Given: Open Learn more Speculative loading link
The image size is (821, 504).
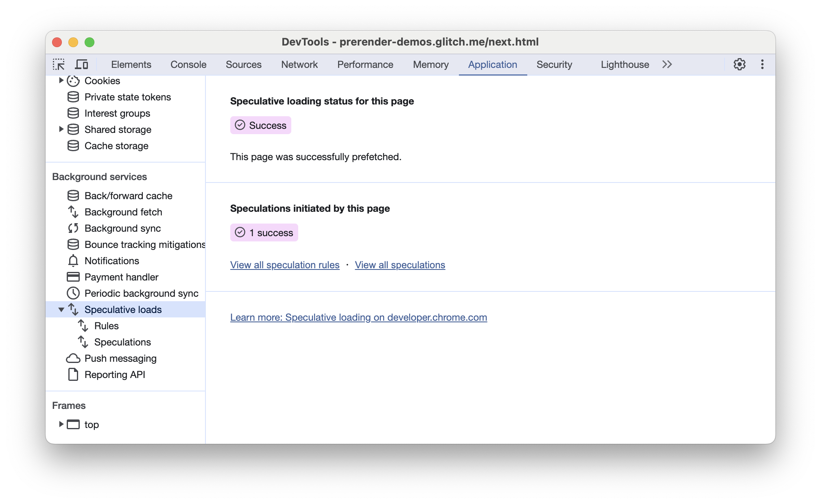Looking at the screenshot, I should [x=359, y=317].
